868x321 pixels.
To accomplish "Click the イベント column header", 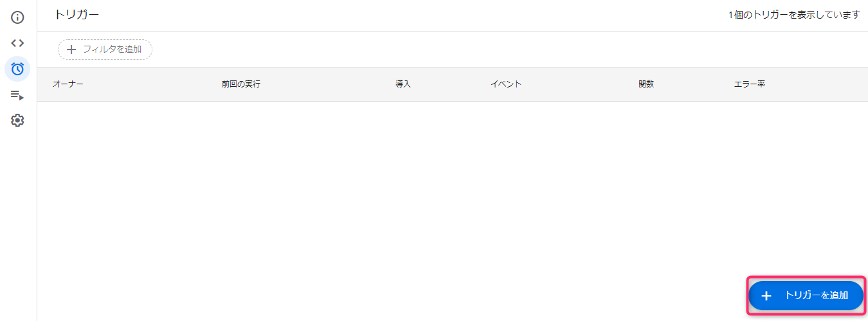I will (x=506, y=84).
